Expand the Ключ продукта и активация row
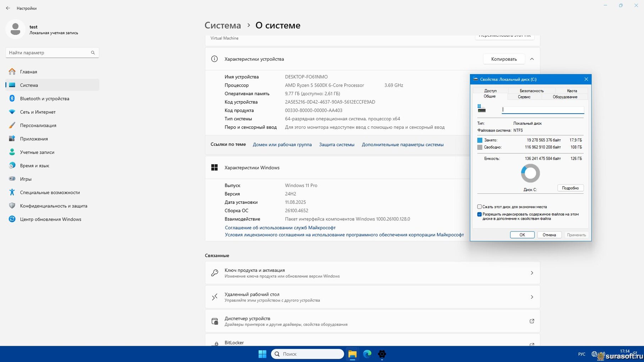This screenshot has width=644, height=362. [532, 273]
